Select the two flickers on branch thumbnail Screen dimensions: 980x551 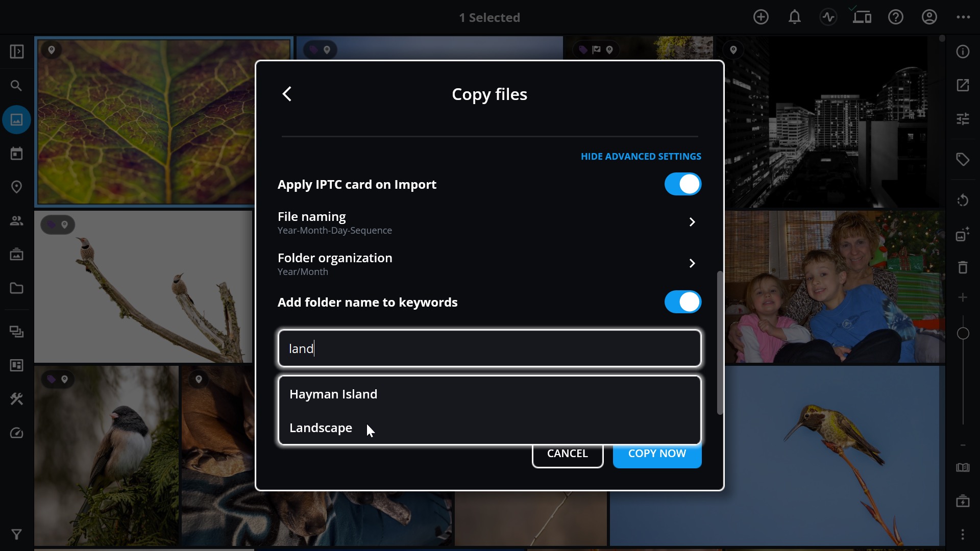(x=143, y=287)
